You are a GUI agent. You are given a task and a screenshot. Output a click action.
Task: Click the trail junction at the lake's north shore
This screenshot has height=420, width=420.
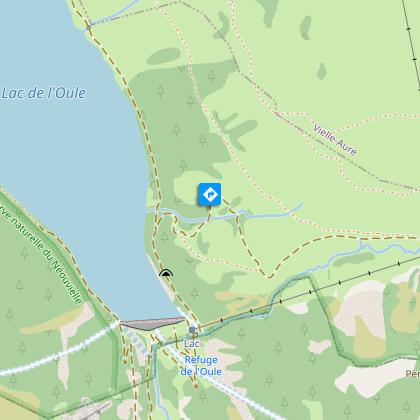[89, 26]
